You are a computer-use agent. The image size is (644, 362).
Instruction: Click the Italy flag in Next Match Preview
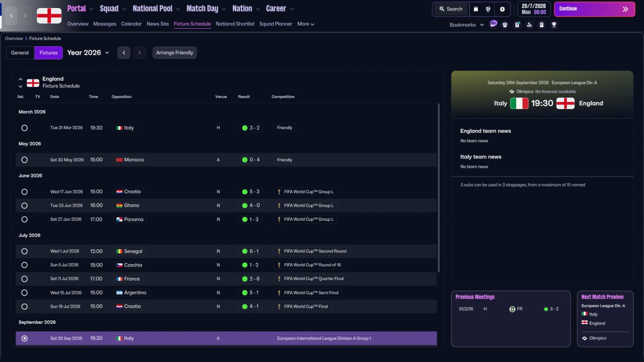[x=585, y=314]
